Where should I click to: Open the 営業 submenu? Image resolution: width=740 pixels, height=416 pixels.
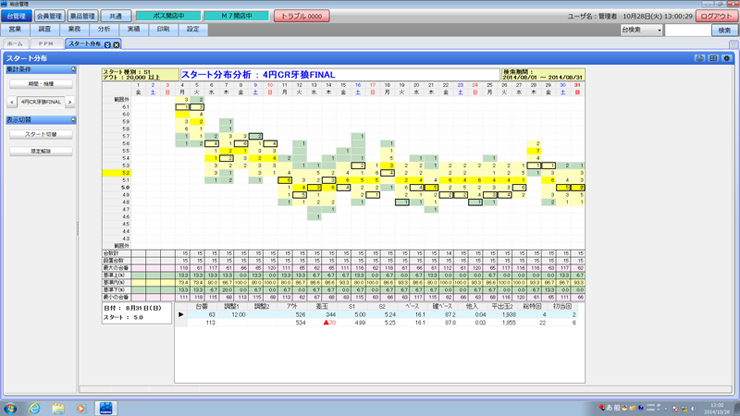click(15, 29)
